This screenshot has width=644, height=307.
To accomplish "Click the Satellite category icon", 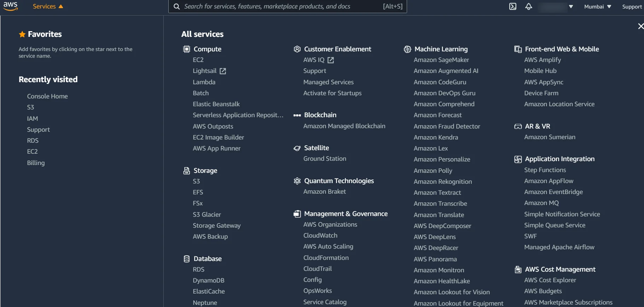I will point(297,148).
